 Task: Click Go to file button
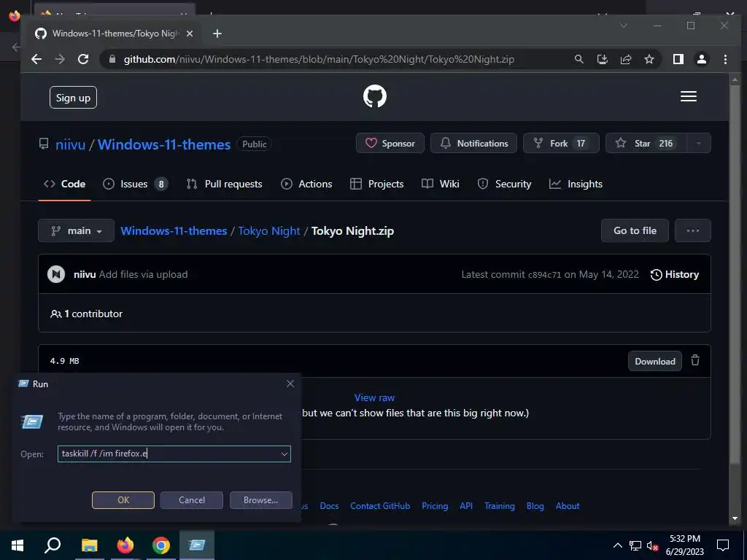coord(635,230)
